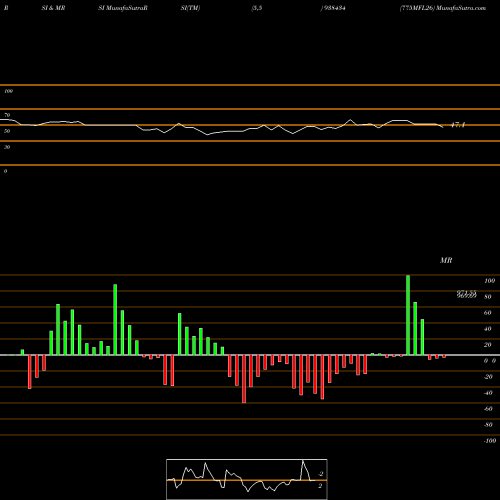Click the 'MR' panel title
The width and height of the screenshot is (500, 500).
point(446,260)
